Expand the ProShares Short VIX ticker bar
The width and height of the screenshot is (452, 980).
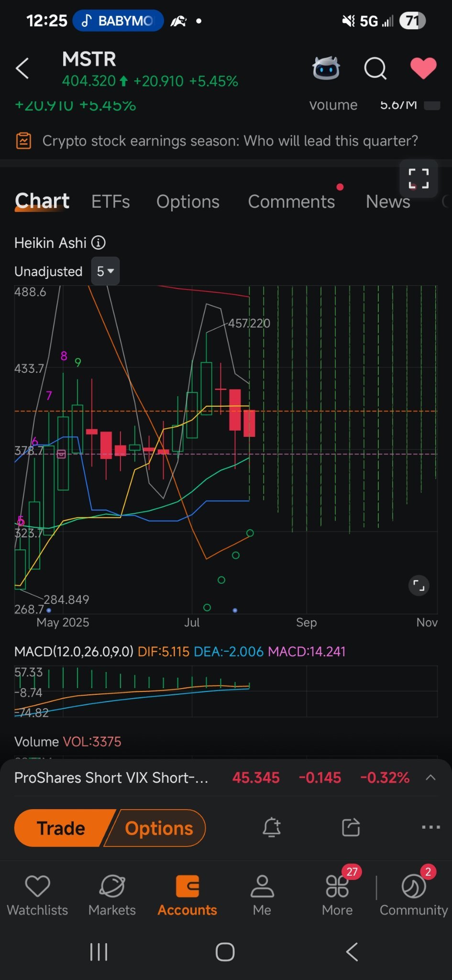[x=430, y=777]
